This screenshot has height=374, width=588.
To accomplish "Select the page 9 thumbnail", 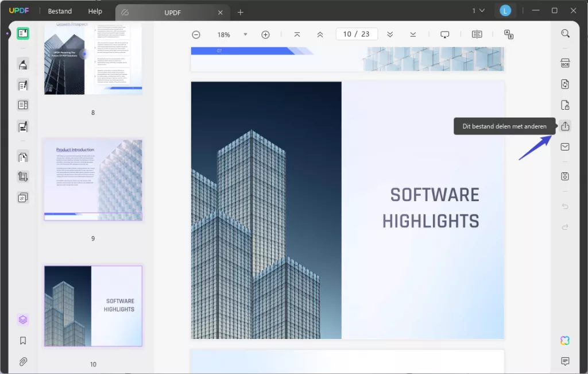I will [93, 180].
